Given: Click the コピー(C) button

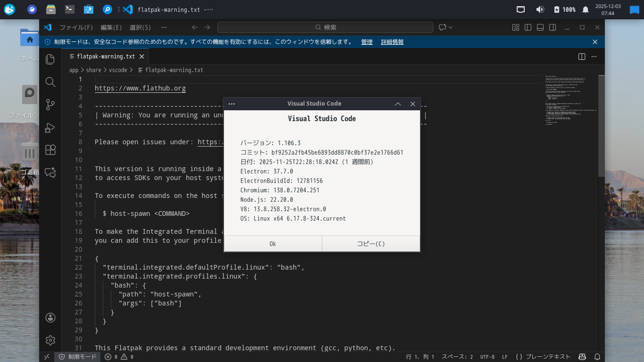Looking at the screenshot, I should tap(371, 244).
